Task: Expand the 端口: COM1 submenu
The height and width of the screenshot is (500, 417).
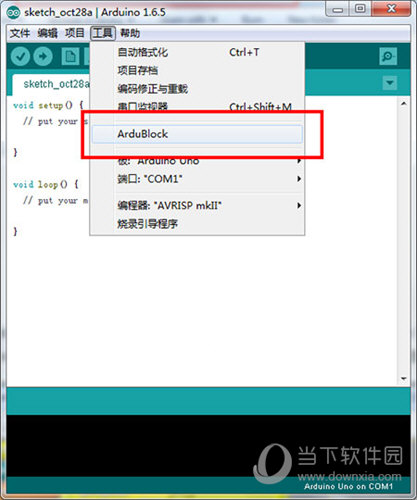Action: coord(197,179)
